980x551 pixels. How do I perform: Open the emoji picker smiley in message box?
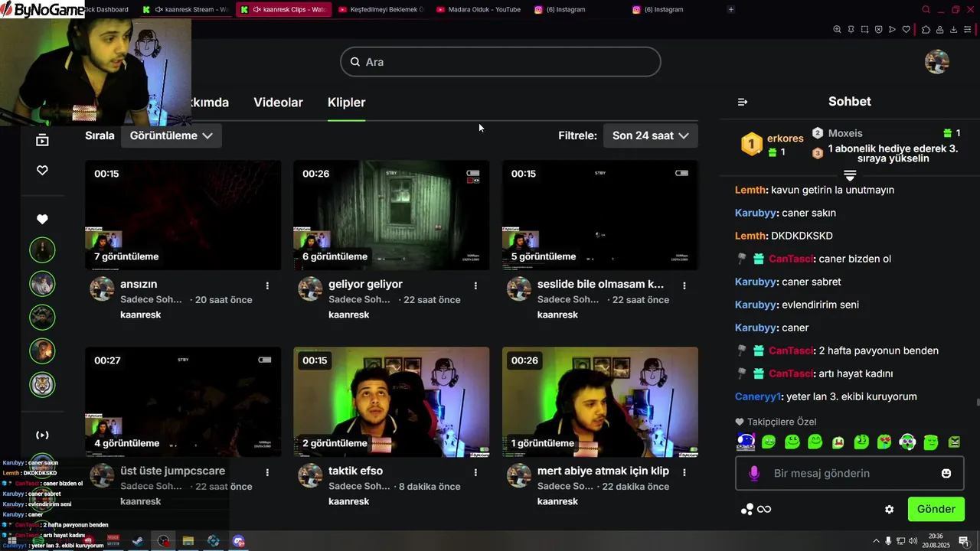point(946,474)
